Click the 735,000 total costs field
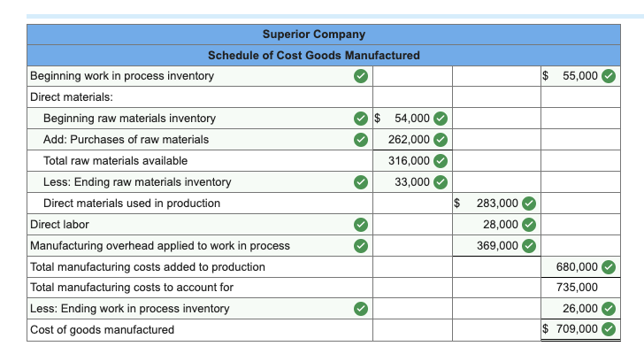Viewport: 644px width, 346px height. (x=580, y=288)
